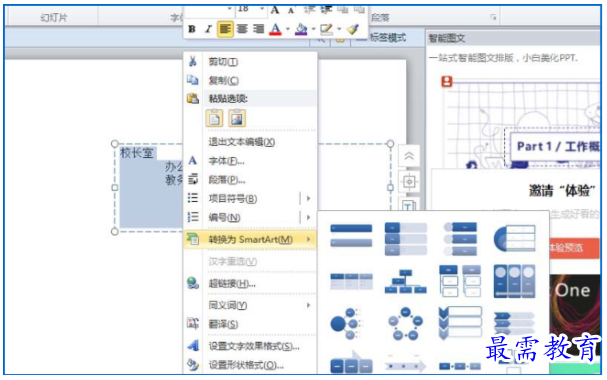Expand the 同义词(Y) submenu arrow

tap(309, 306)
